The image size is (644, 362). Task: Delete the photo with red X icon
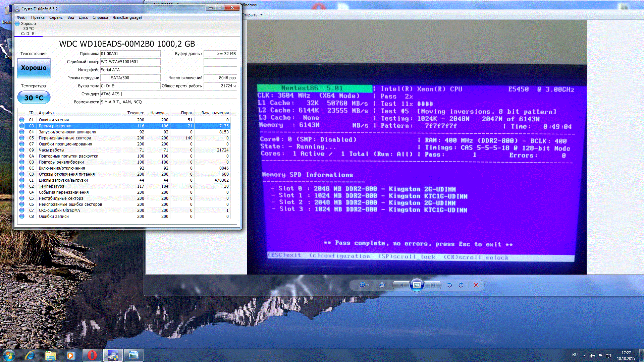click(476, 285)
